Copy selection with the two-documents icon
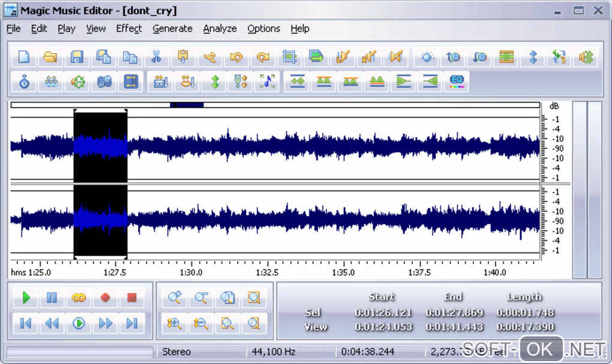612x364 pixels. point(130,57)
